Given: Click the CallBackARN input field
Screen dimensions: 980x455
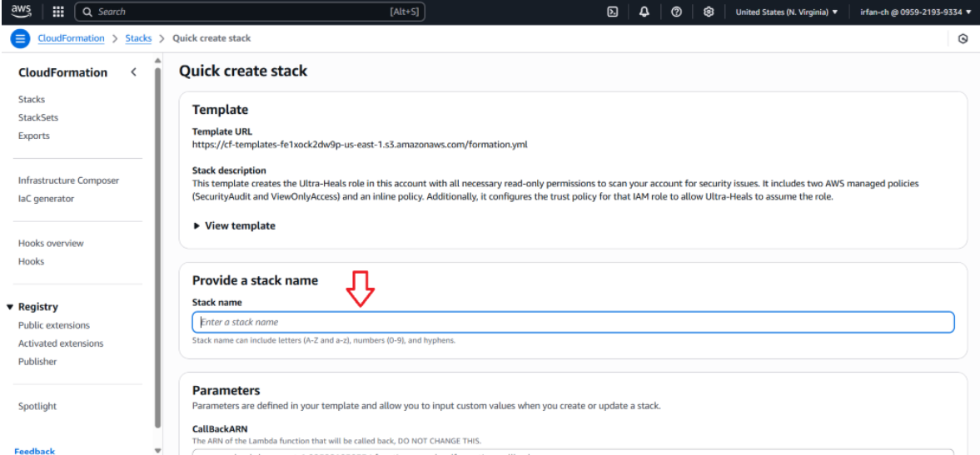Looking at the screenshot, I should pyautogui.click(x=573, y=452).
